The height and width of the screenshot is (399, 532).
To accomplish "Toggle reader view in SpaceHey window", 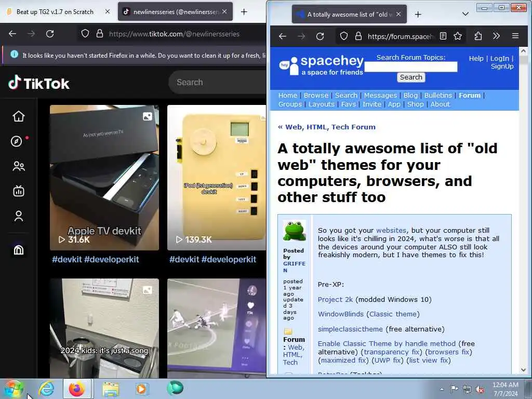I will click(x=443, y=36).
